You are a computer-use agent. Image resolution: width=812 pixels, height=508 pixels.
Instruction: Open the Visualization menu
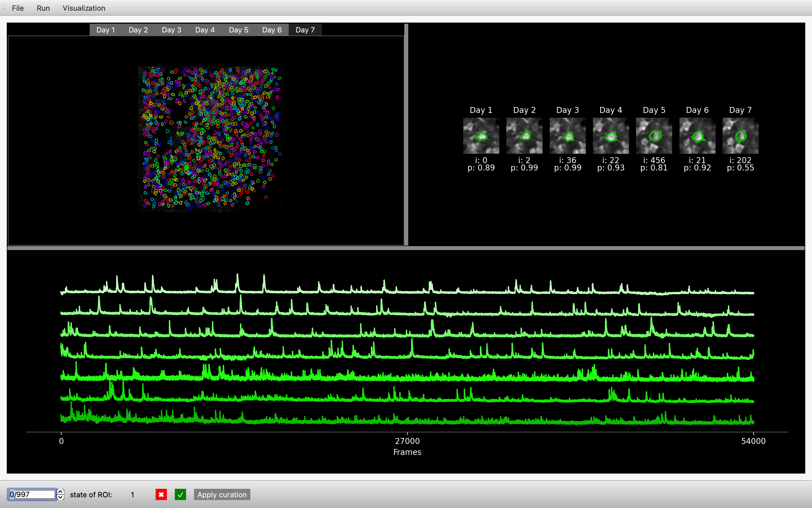(x=84, y=8)
